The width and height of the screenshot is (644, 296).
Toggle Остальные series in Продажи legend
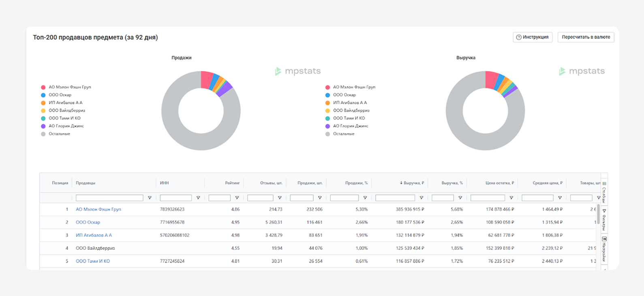click(x=56, y=134)
